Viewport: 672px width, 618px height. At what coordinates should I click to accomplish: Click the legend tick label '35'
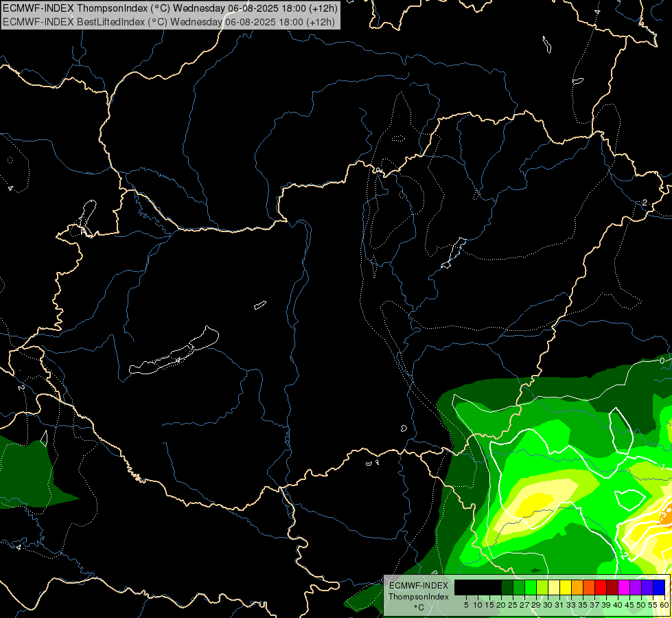[x=583, y=605]
